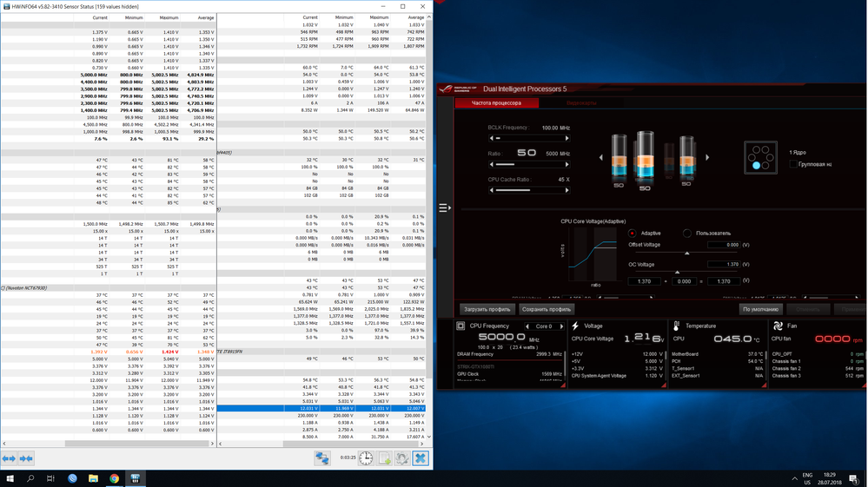Image resolution: width=868 pixels, height=487 pixels.
Task: Click По умолчанию button
Action: [760, 310]
